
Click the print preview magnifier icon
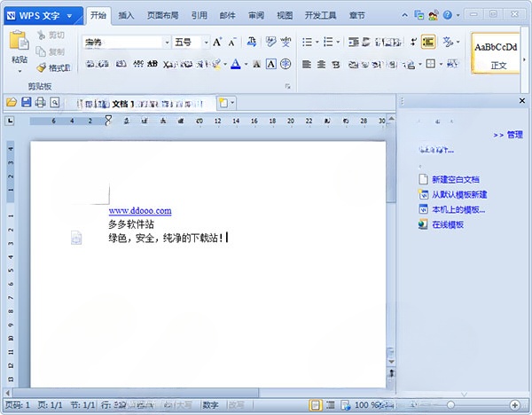coord(55,102)
